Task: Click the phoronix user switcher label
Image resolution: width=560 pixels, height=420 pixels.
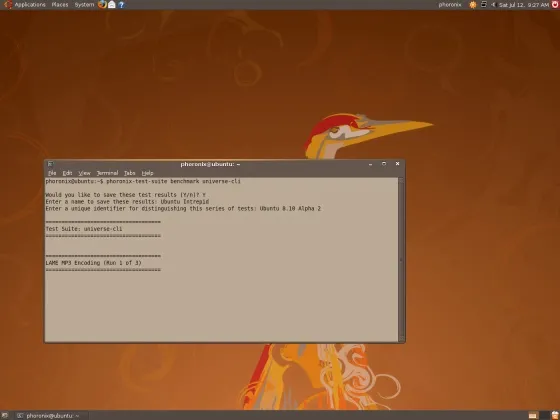Action: pyautogui.click(x=450, y=5)
